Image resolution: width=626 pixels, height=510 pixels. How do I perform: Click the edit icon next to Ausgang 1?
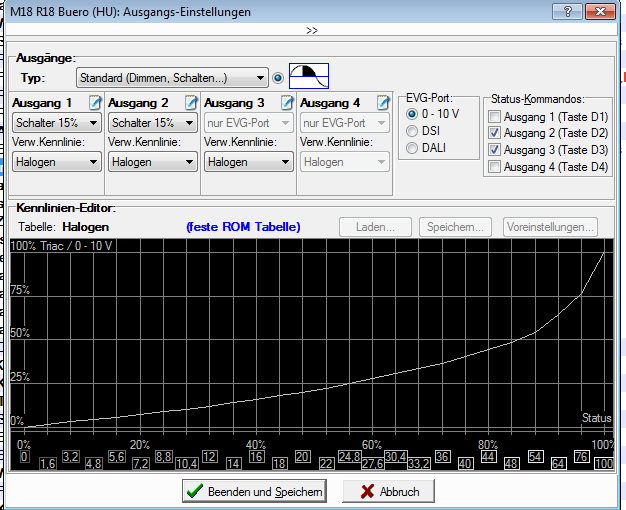click(95, 103)
